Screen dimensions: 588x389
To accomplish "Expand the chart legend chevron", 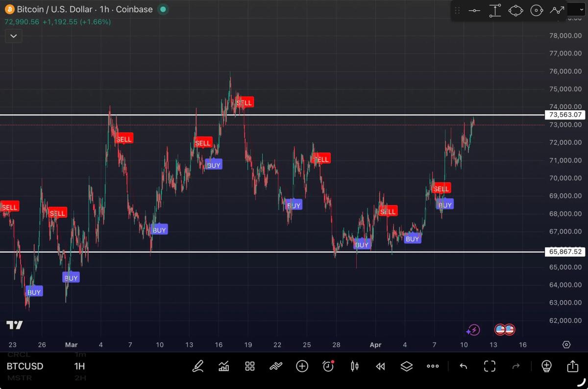I will tap(13, 36).
